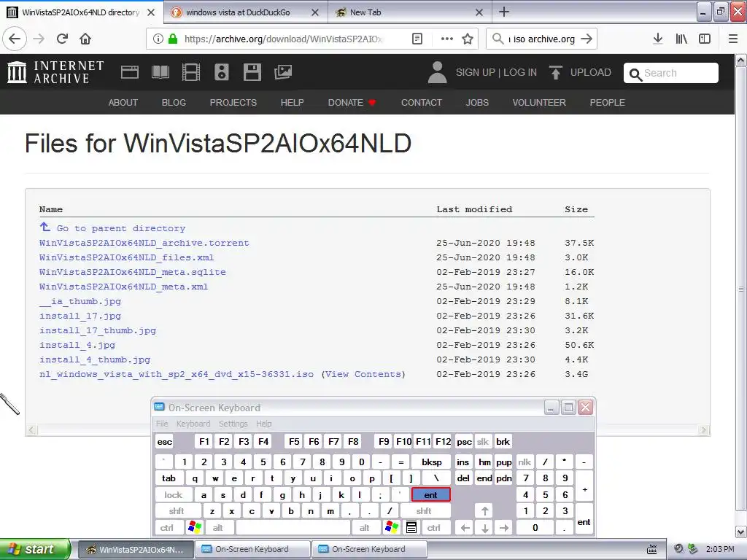The width and height of the screenshot is (747, 560).
Task: Toggle the slk scroll lock key
Action: point(483,442)
